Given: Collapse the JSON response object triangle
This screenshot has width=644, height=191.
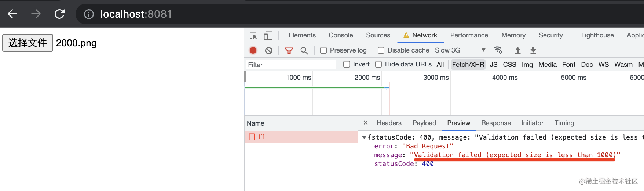Looking at the screenshot, I should pos(364,137).
